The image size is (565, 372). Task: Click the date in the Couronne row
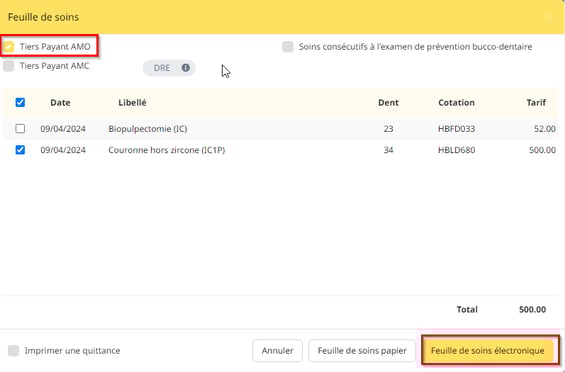pyautogui.click(x=63, y=150)
